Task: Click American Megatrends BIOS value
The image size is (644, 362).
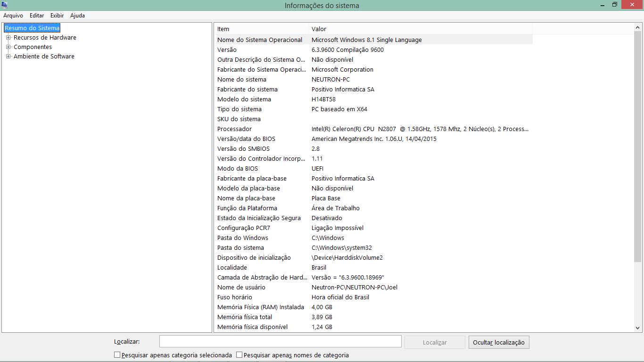Action: pos(374,139)
